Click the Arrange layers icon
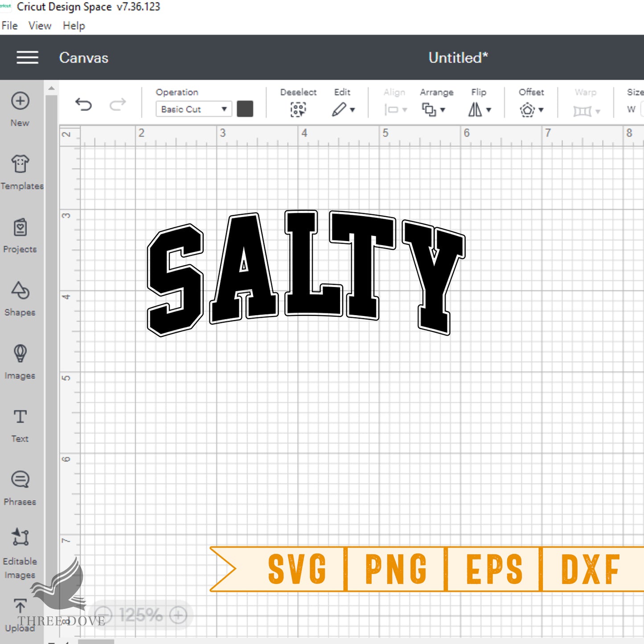This screenshot has width=644, height=644. [x=429, y=110]
